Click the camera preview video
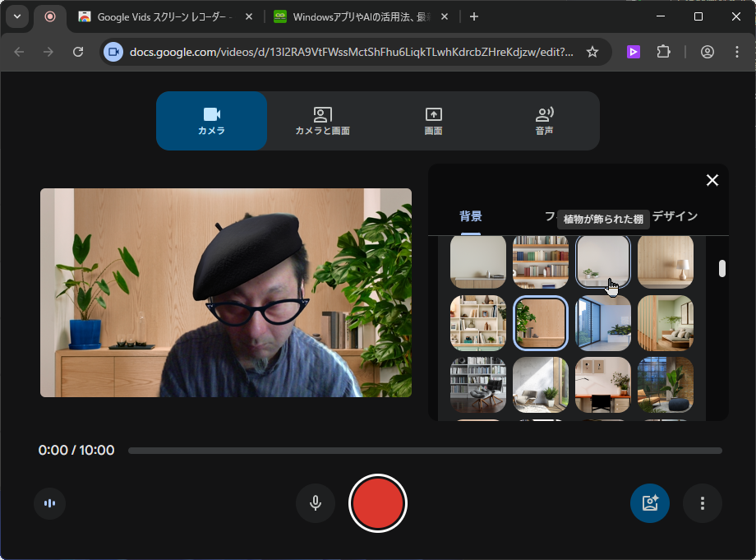The height and width of the screenshot is (560, 756). tap(226, 293)
